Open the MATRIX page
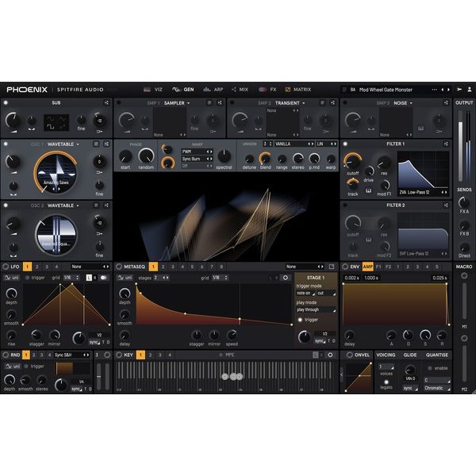The height and width of the screenshot is (476, 476). coord(297,90)
